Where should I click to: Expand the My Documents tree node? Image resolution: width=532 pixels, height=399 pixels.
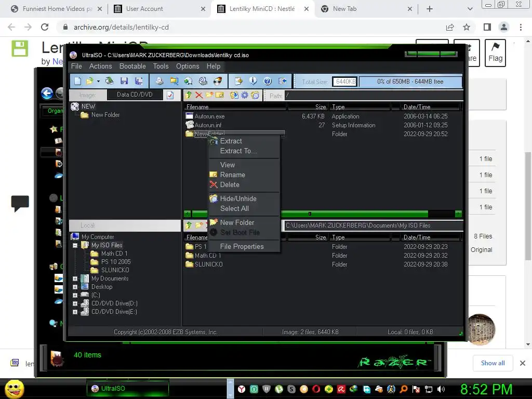click(x=75, y=278)
